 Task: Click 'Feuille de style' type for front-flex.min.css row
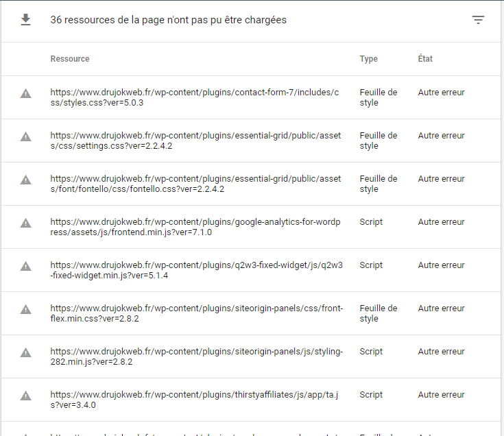pyautogui.click(x=379, y=313)
